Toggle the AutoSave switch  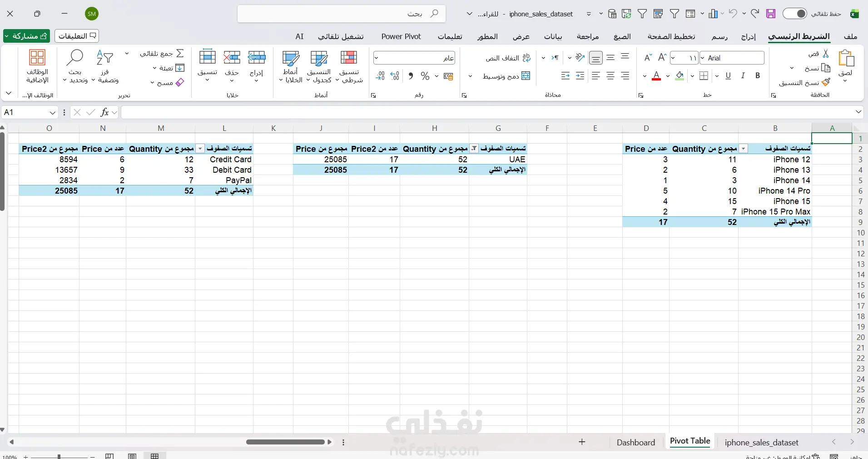[x=795, y=14]
